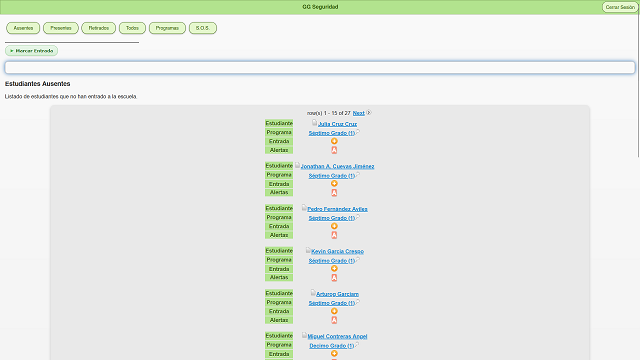Click the red Alertas icon for Arturog Garciam
The height and width of the screenshot is (360, 640).
(334, 320)
